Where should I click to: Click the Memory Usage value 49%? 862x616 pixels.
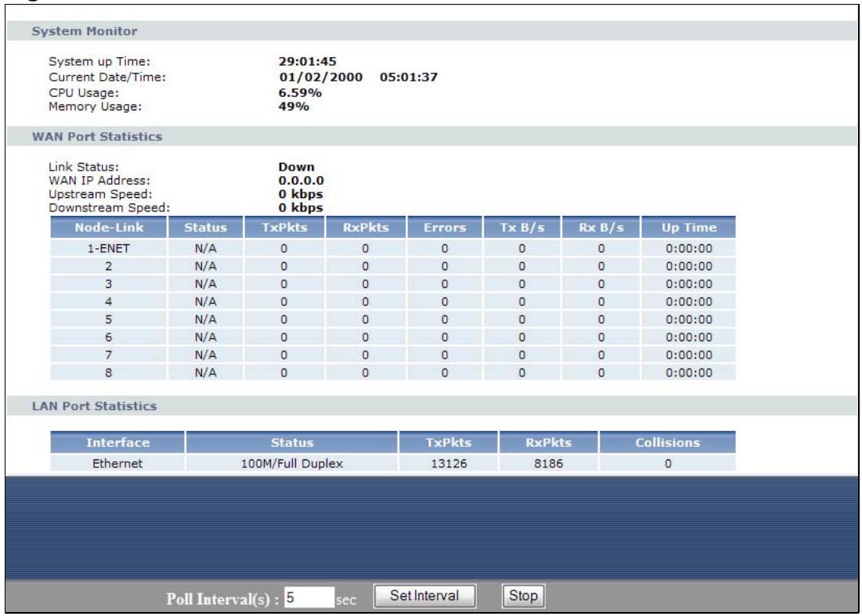click(294, 106)
